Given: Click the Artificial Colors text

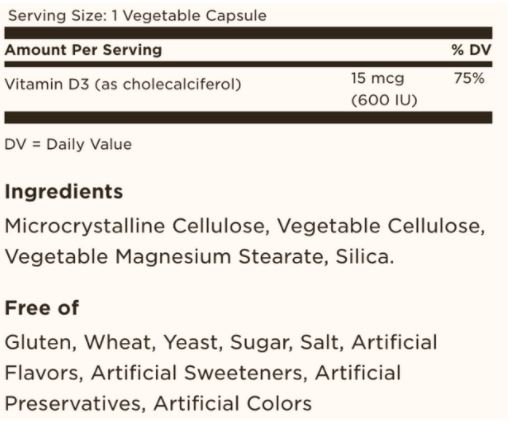Looking at the screenshot, I should 233,403.
